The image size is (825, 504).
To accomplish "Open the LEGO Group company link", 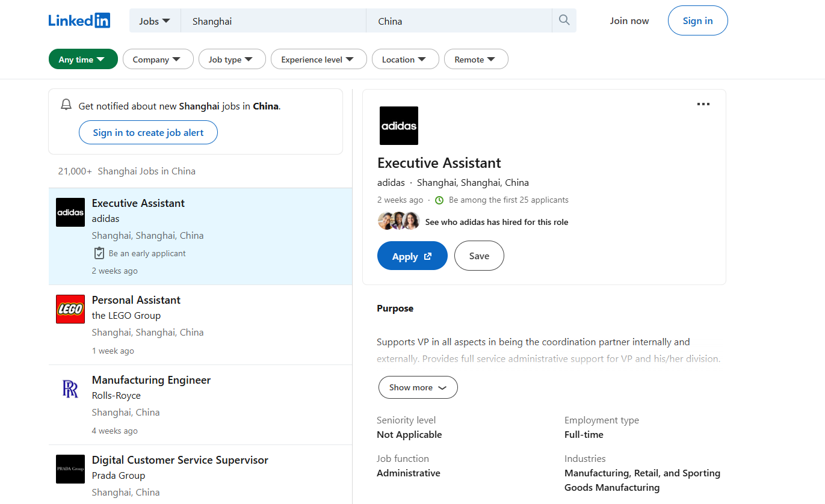I will pyautogui.click(x=126, y=315).
